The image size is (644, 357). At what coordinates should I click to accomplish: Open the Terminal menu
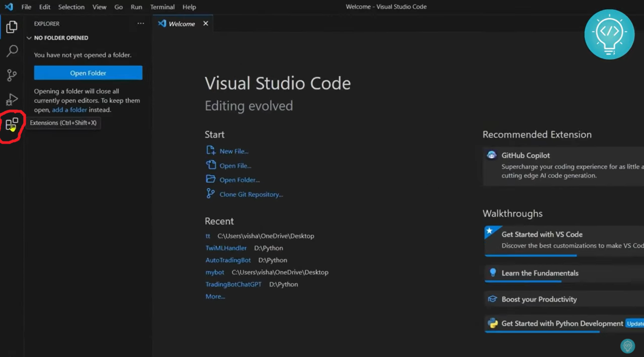[162, 7]
